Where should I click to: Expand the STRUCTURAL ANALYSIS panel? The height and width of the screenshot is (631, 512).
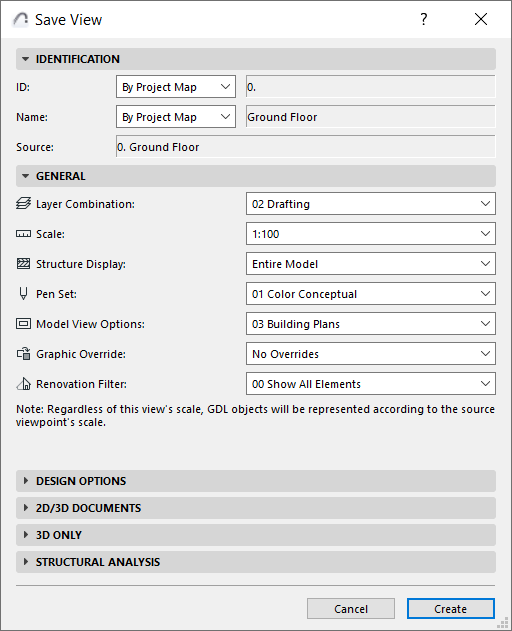pyautogui.click(x=256, y=562)
